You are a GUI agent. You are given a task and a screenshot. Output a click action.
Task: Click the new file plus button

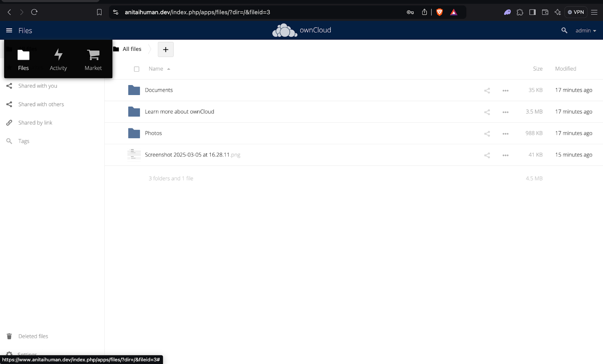pyautogui.click(x=165, y=49)
